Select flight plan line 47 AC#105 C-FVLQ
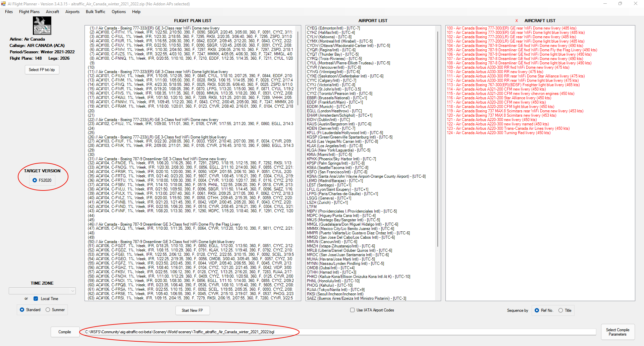The width and height of the screenshot is (644, 346). 190,229
